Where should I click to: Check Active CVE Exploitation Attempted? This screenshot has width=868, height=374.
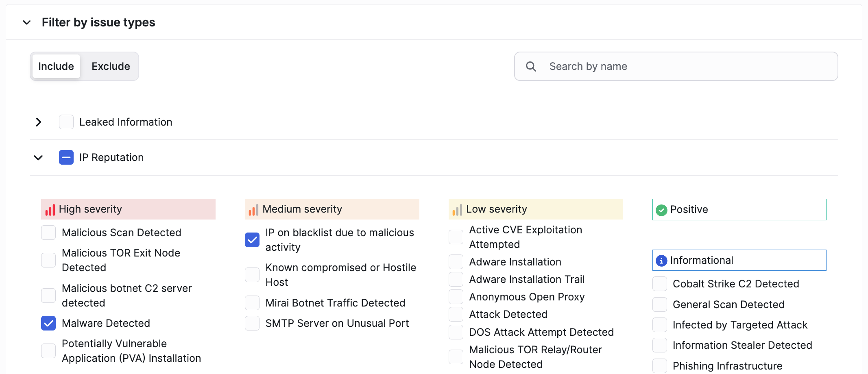pos(456,237)
